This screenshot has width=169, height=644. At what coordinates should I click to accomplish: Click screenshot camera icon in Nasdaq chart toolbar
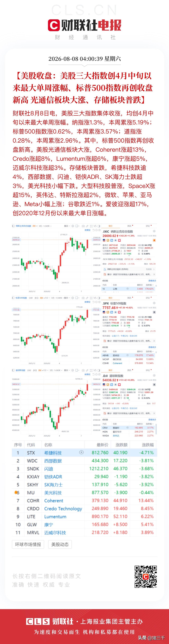83,226
